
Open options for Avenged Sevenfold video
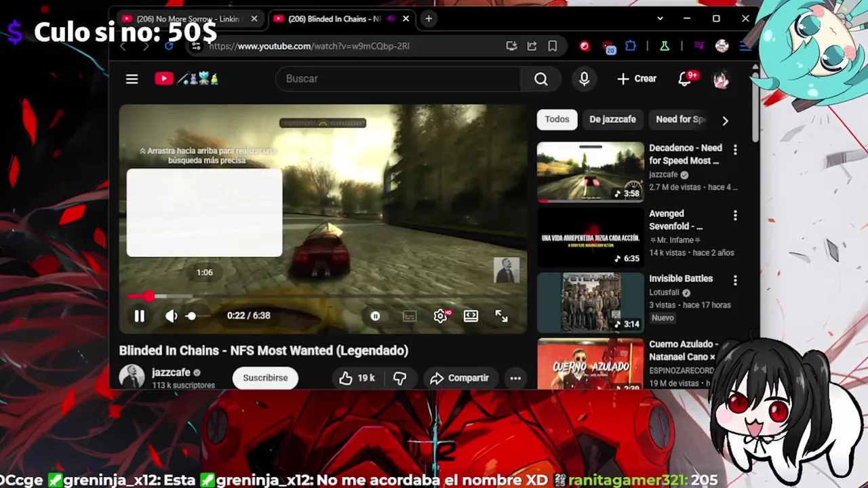[x=735, y=216]
